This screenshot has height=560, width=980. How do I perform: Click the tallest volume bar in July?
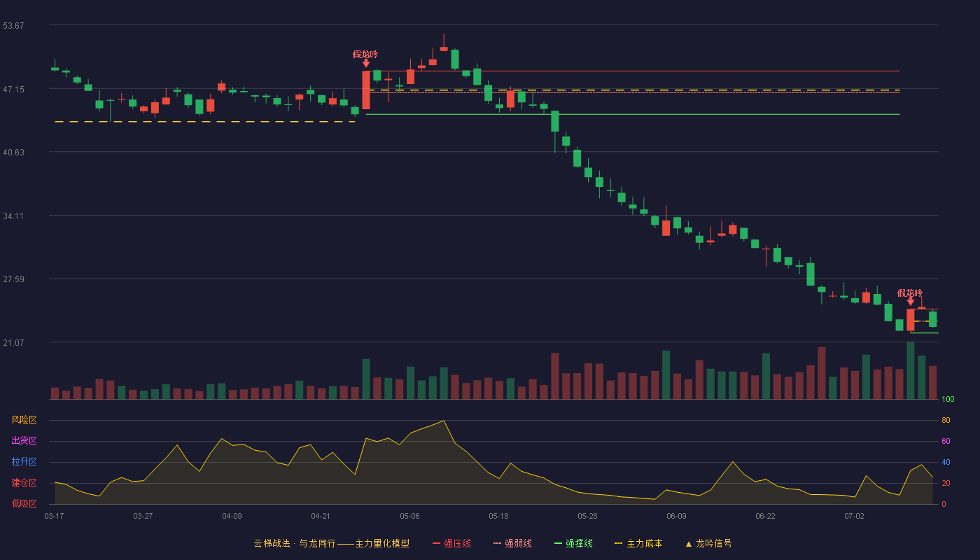[911, 370]
